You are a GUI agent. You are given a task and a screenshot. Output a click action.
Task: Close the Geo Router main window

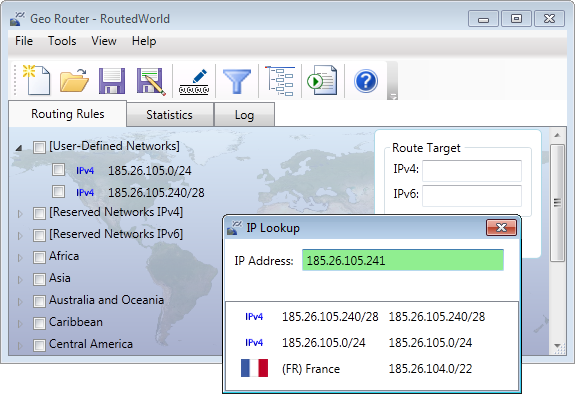coord(549,19)
